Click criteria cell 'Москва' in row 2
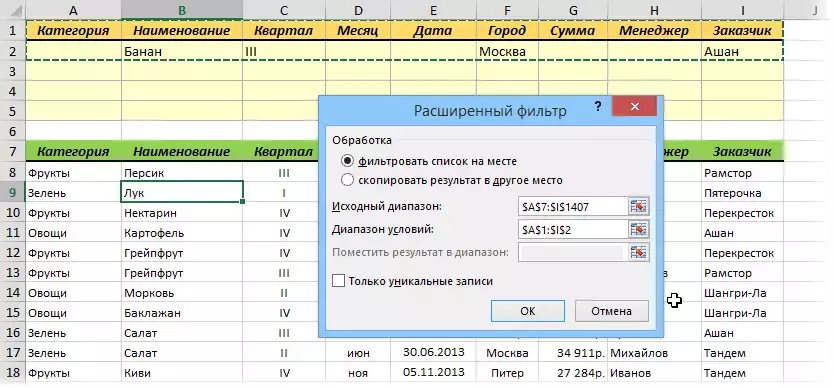 pyautogui.click(x=507, y=51)
